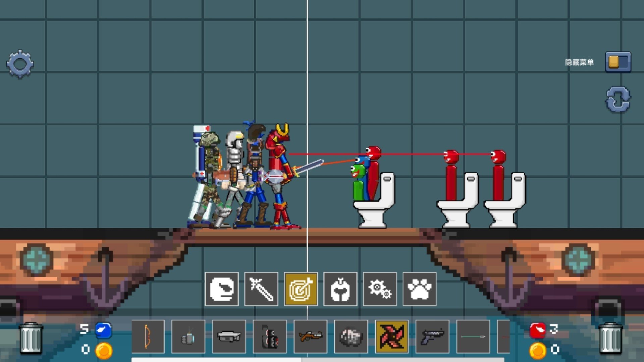Choose the gray rock item
Screen dimensions: 644x362
351,336
